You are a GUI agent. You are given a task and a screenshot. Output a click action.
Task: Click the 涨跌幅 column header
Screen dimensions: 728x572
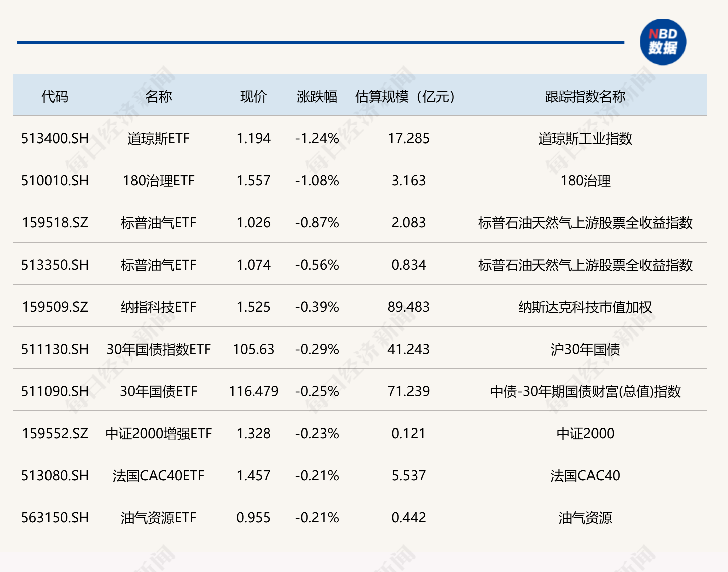tap(317, 96)
